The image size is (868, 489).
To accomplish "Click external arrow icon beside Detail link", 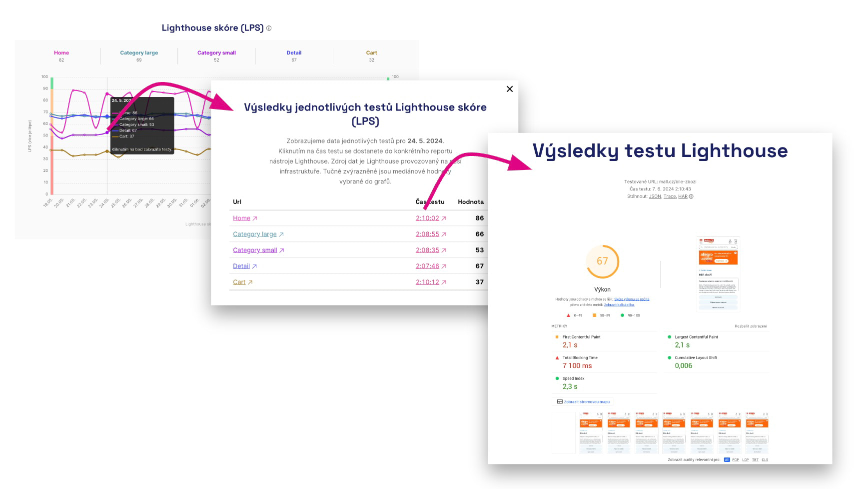I will [x=254, y=266].
